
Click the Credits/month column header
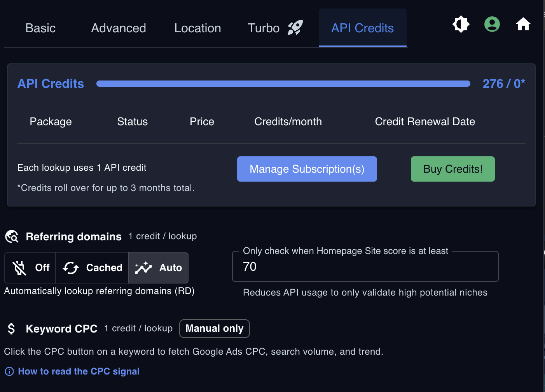tap(288, 122)
